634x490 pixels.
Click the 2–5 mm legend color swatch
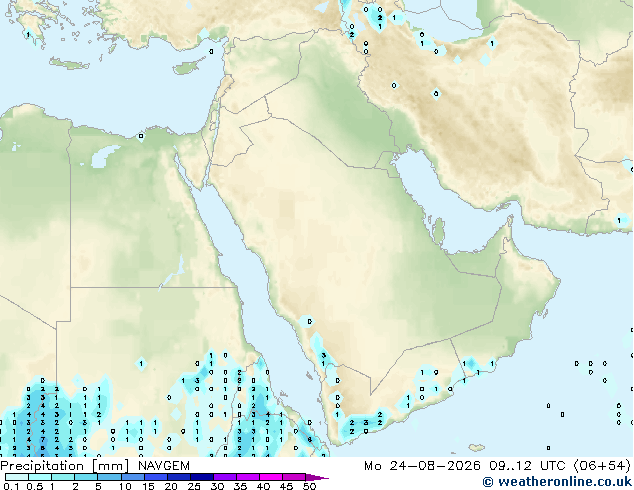86,477
